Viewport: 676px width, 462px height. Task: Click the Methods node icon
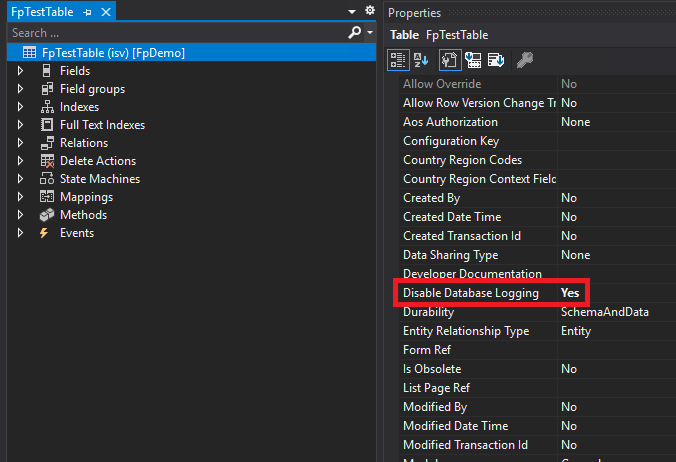[47, 215]
